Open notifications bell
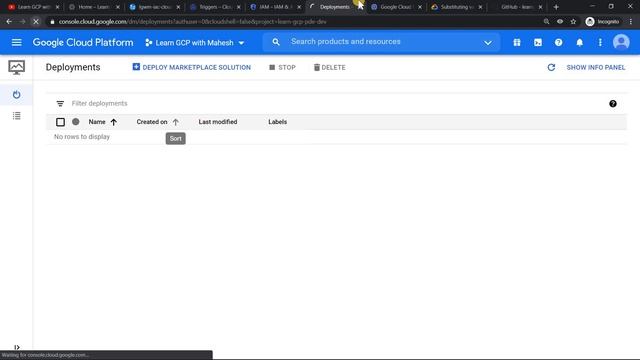The height and width of the screenshot is (360, 640). (580, 42)
